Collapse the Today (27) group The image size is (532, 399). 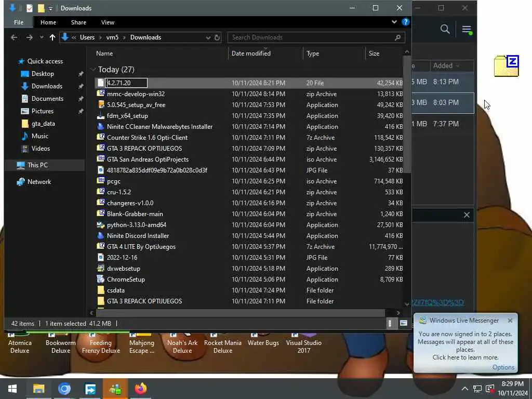click(93, 70)
